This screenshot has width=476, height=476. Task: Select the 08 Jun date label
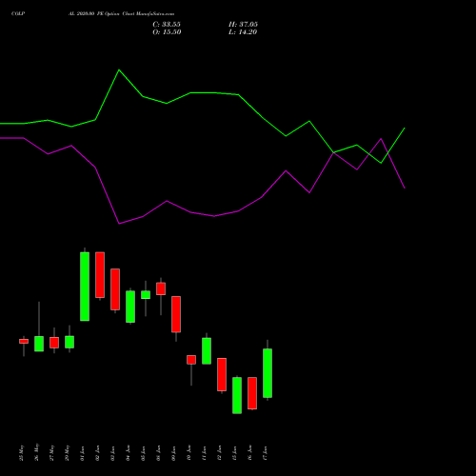[x=159, y=453]
